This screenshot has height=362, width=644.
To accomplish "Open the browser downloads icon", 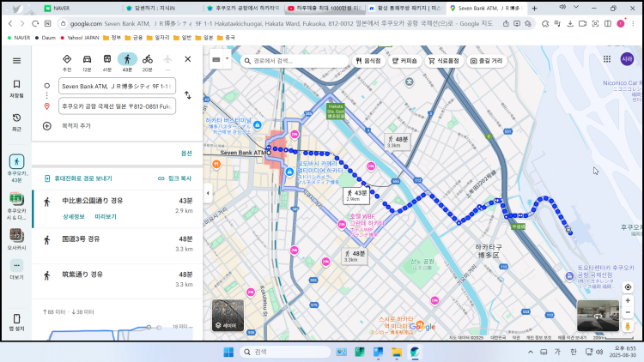I will click(570, 24).
